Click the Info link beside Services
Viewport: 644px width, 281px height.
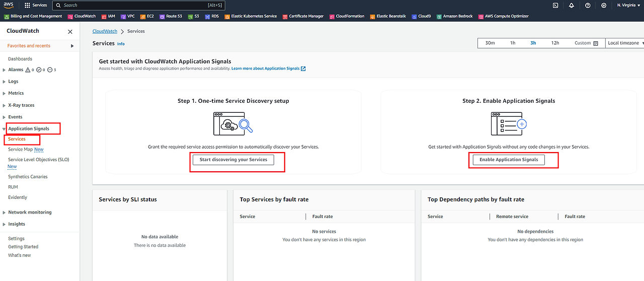coord(121,44)
